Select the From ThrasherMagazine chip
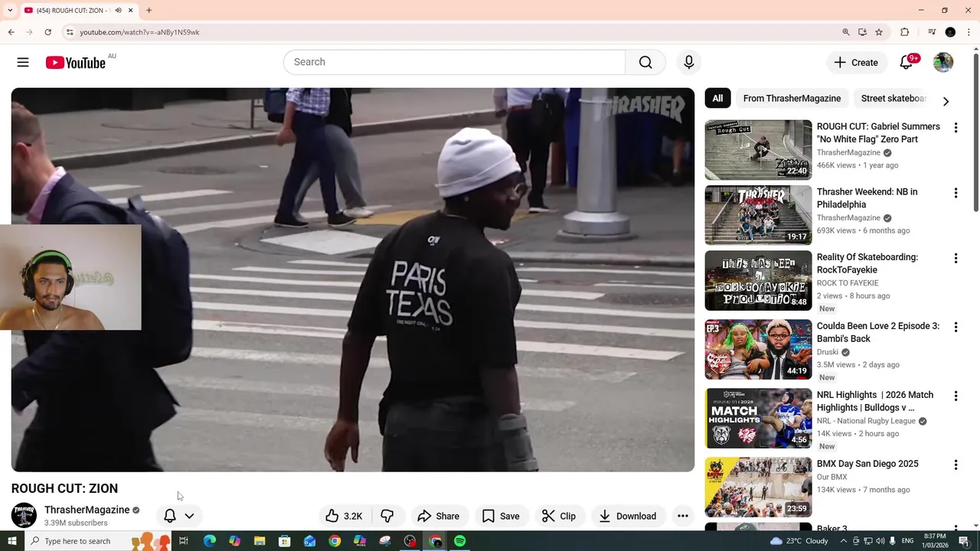 792,98
